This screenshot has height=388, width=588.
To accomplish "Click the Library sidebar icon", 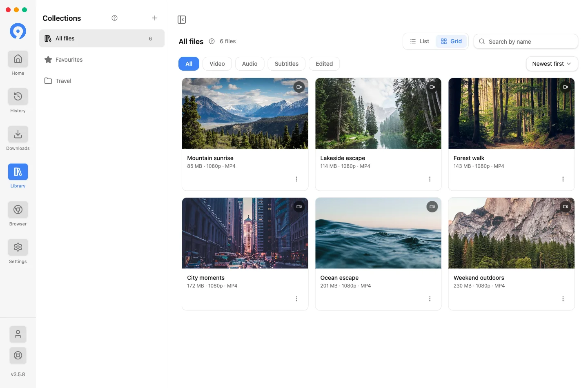I will click(18, 172).
